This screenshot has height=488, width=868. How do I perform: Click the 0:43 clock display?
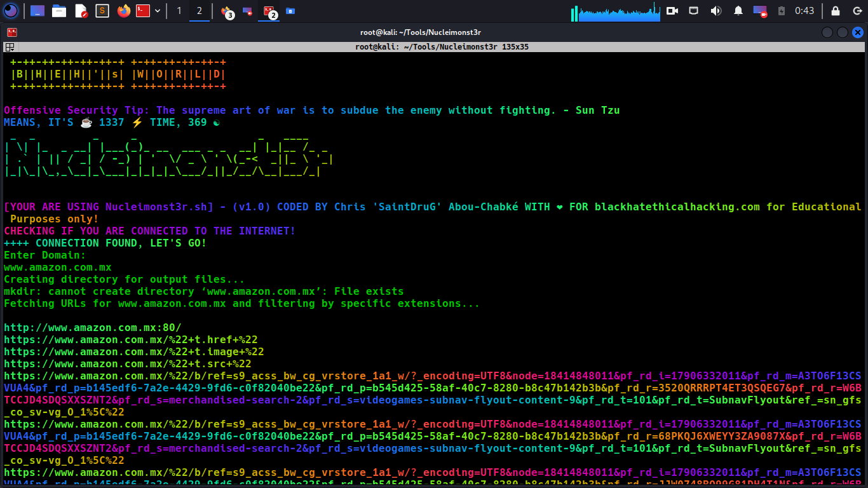[804, 11]
